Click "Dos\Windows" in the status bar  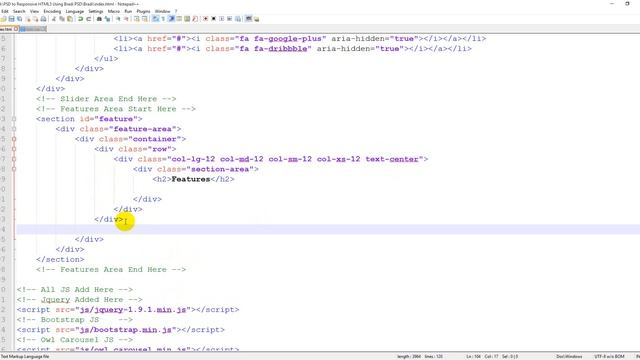tap(569, 356)
